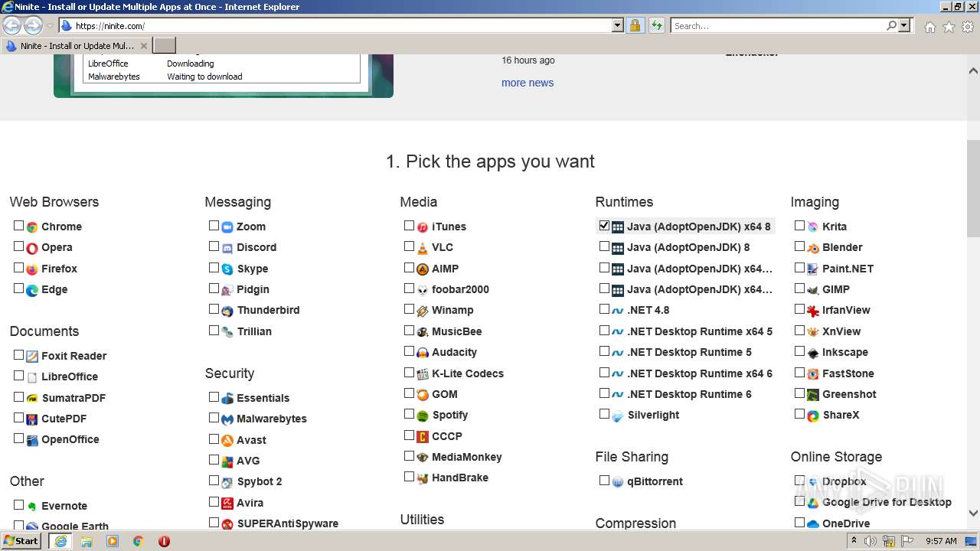Open Favorites star icon in toolbar

click(x=949, y=27)
